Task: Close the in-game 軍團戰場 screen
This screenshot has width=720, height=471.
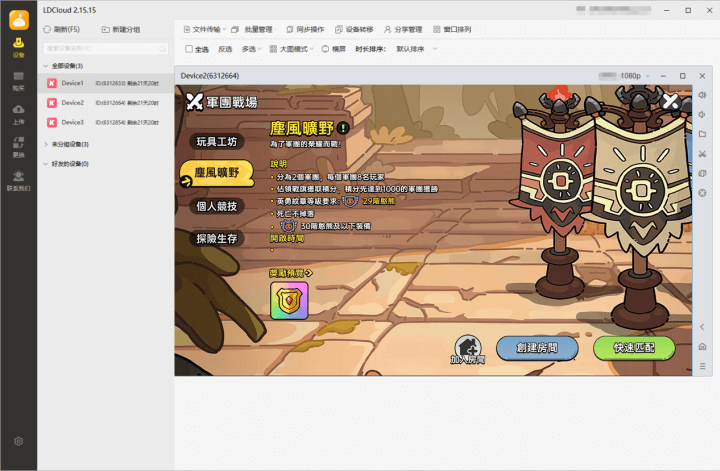Action: (670, 101)
